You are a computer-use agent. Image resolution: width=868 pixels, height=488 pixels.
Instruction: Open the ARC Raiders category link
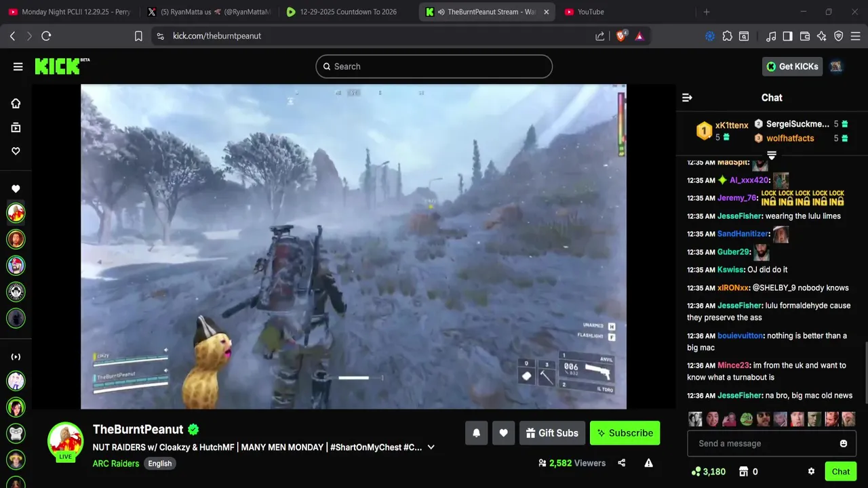(x=116, y=464)
